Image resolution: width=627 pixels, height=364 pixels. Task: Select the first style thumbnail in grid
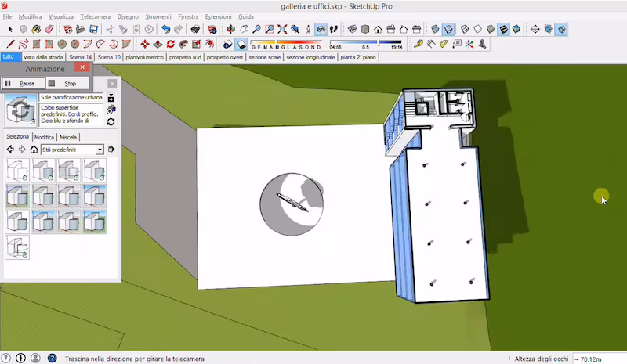(x=17, y=170)
